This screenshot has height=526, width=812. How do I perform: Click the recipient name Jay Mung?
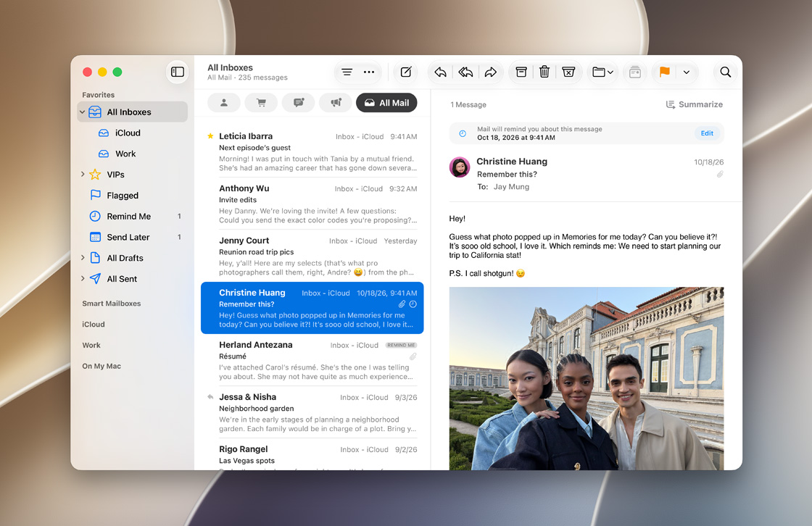click(511, 187)
